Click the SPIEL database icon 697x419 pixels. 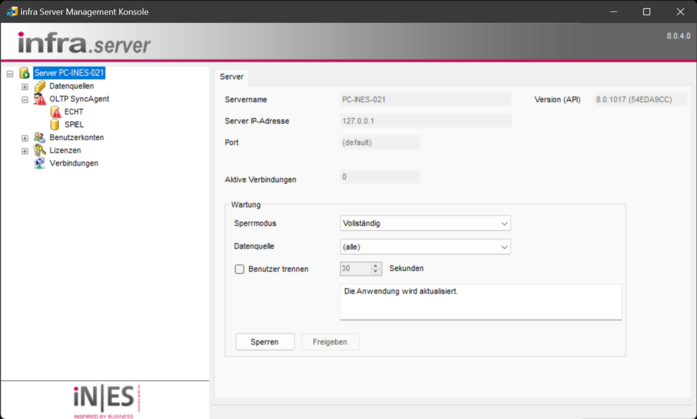[54, 125]
